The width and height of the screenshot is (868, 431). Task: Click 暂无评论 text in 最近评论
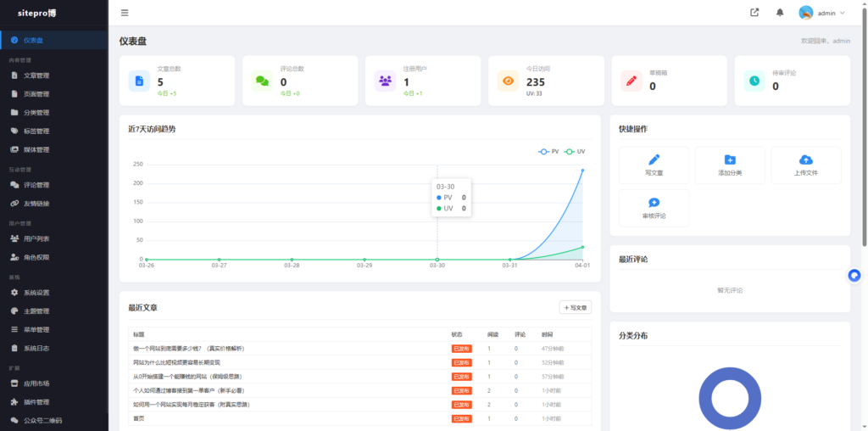tap(730, 290)
